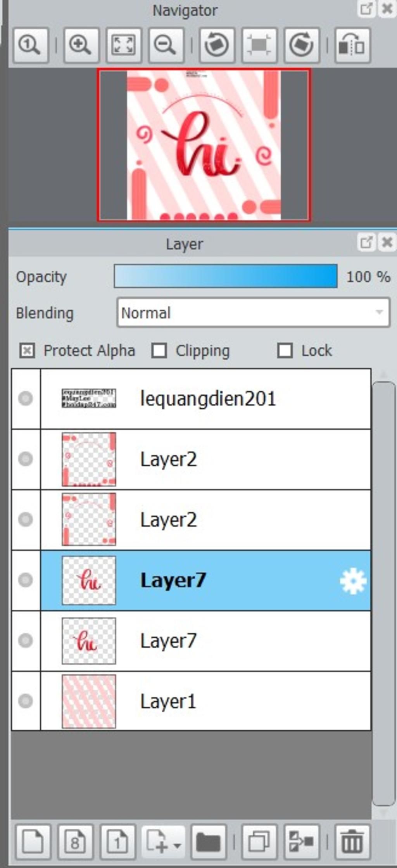Enable the Lock checkbox
Viewport: 397px width, 868px height.
tap(285, 351)
